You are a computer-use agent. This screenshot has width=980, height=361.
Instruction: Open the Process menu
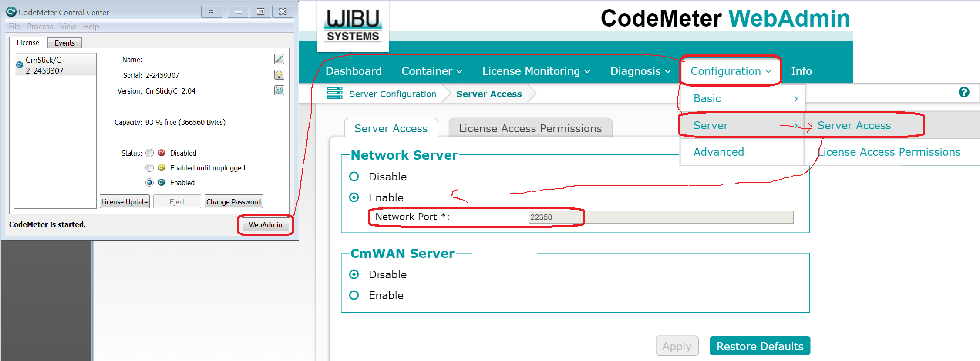pyautogui.click(x=40, y=27)
